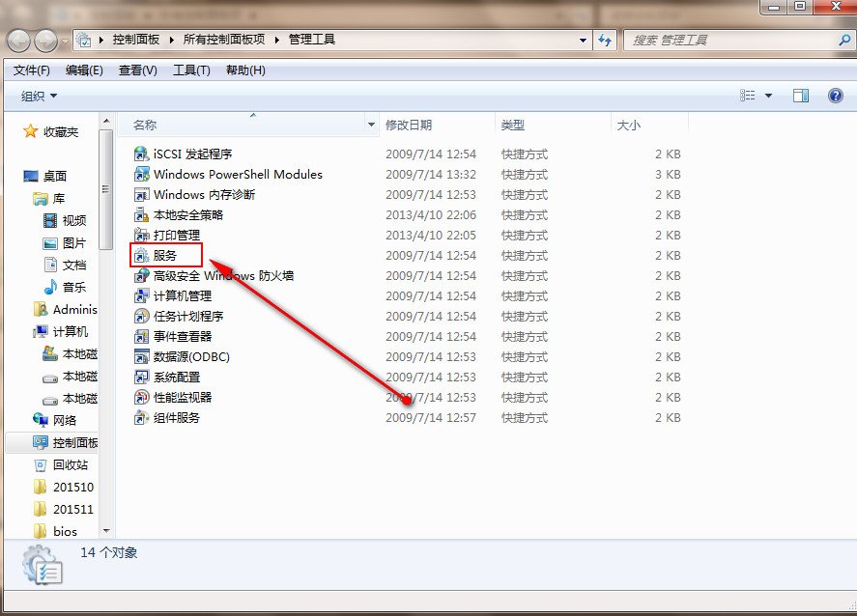Toggle the preview pane button
The height and width of the screenshot is (616, 857).
point(801,96)
